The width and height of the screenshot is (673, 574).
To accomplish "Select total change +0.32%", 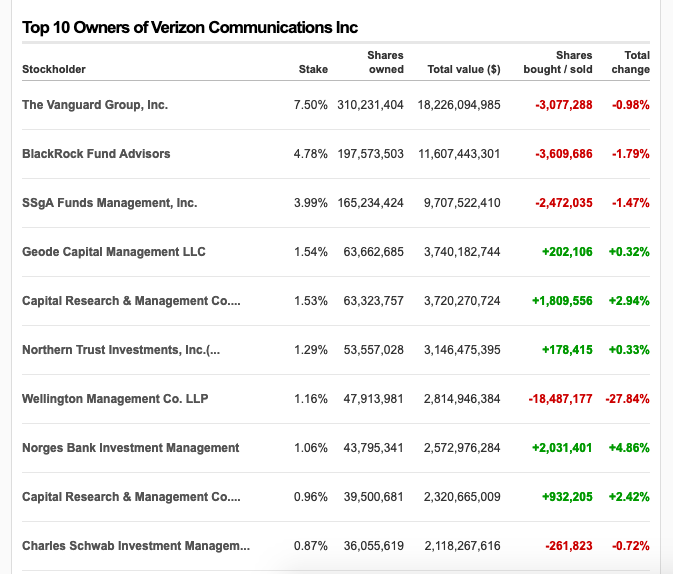I will pyautogui.click(x=629, y=252).
